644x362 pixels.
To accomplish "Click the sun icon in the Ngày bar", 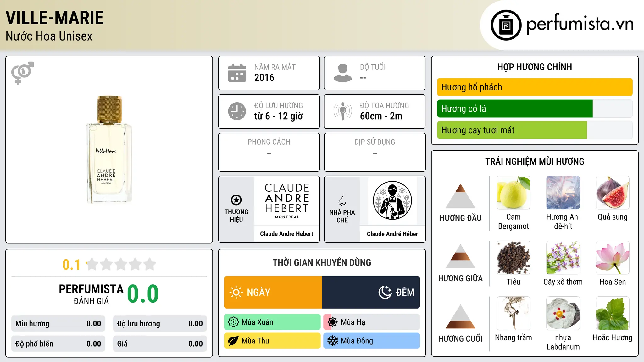I will click(236, 292).
